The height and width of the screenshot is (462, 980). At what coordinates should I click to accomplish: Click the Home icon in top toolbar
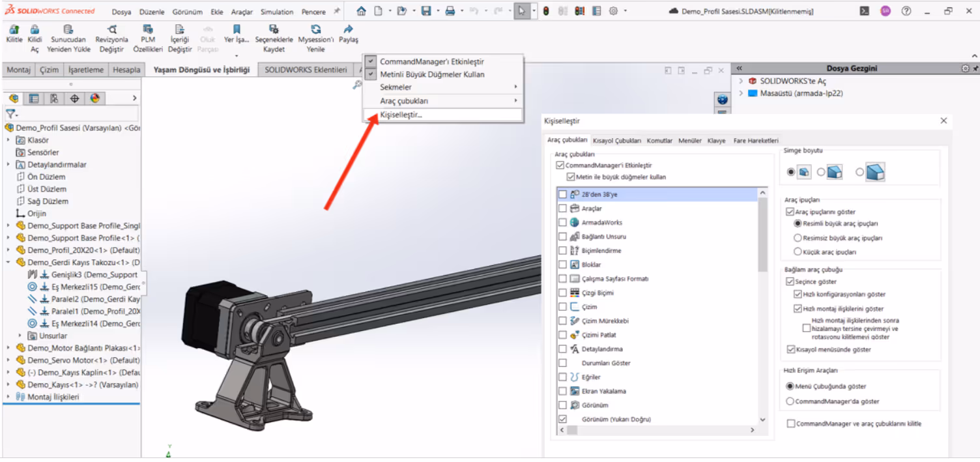(x=362, y=11)
